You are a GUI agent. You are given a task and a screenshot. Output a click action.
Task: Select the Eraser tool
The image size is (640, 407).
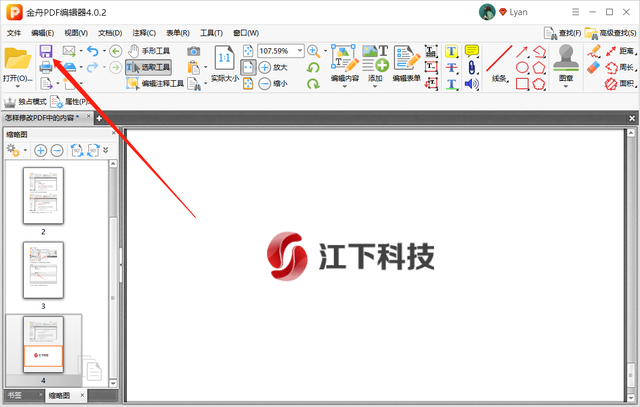[x=593, y=67]
